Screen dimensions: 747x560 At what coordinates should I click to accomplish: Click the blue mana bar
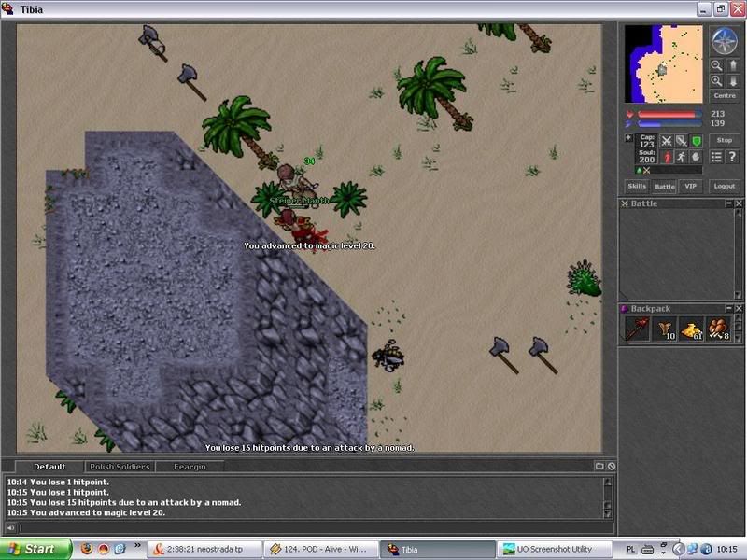(669, 124)
